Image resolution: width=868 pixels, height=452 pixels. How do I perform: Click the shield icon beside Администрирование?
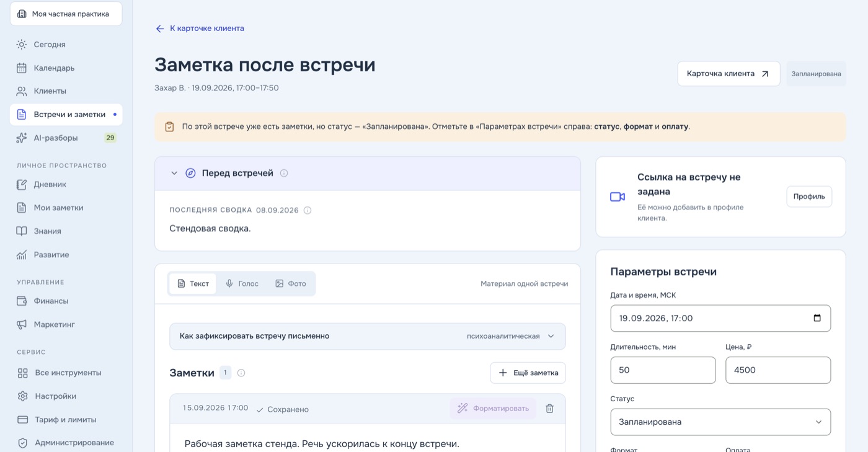(x=23, y=443)
